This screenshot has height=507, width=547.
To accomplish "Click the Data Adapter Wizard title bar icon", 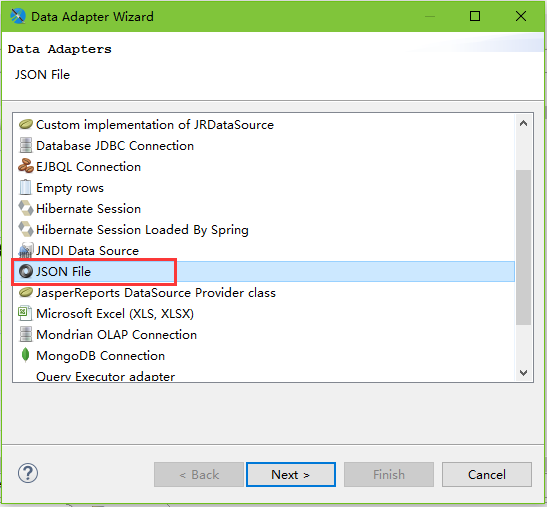I will tap(17, 16).
